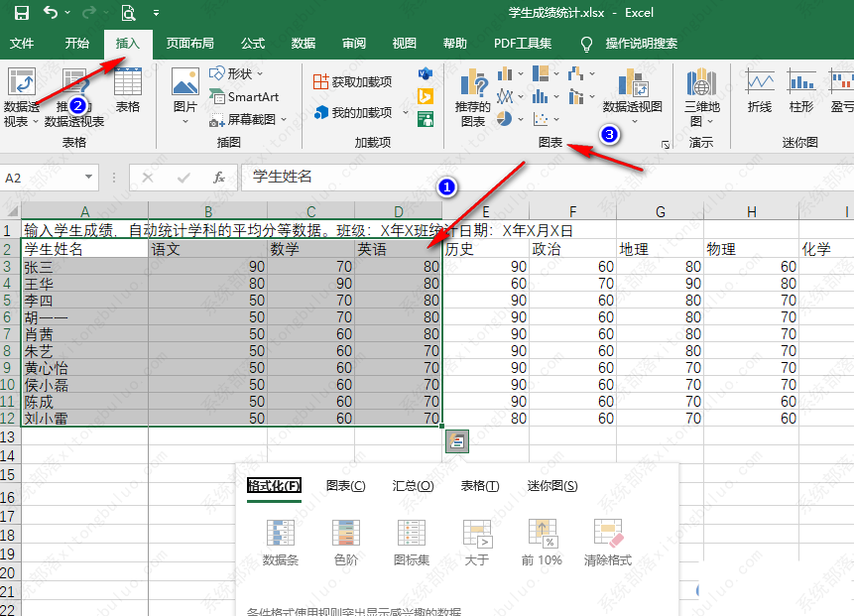Open the PDF工具集 tab
This screenshot has height=616, width=854.
point(523,44)
